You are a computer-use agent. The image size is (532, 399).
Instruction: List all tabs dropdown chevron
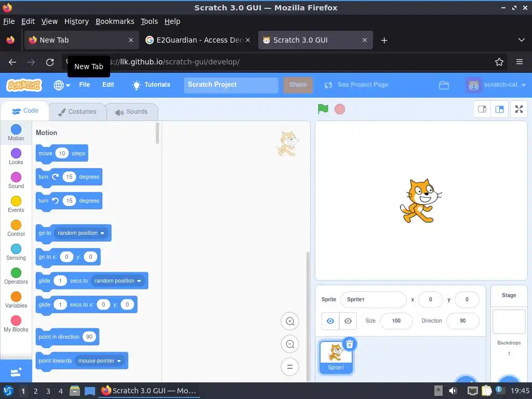pyautogui.click(x=522, y=40)
